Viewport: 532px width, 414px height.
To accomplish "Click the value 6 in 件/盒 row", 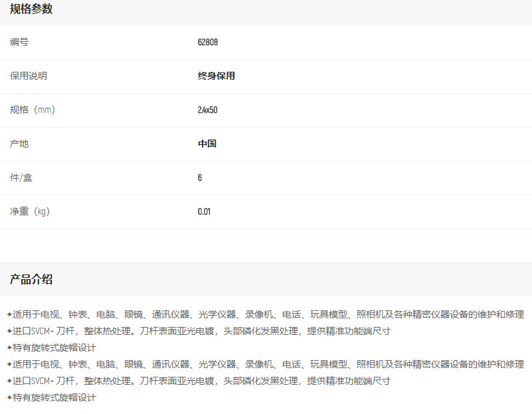I will point(200,177).
